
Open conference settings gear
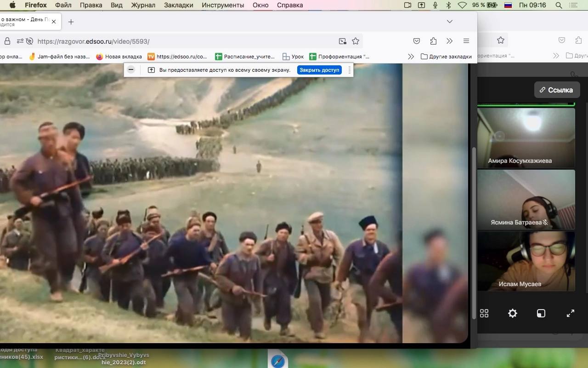pos(513,313)
